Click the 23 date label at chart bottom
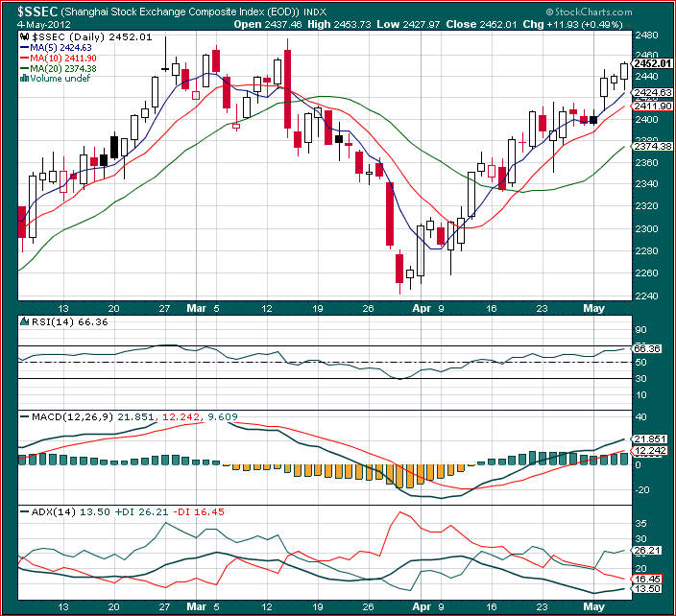Image resolution: width=676 pixels, height=616 pixels. click(x=542, y=607)
